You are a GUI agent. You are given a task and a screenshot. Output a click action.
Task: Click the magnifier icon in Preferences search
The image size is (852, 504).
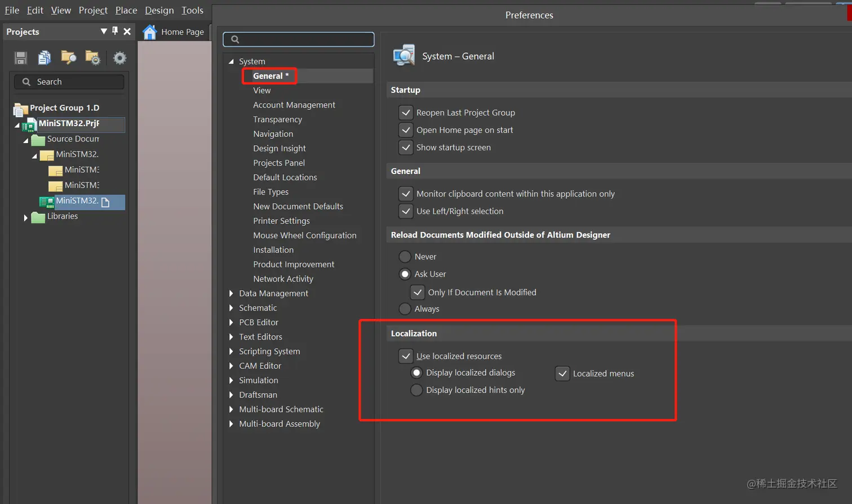coord(235,39)
